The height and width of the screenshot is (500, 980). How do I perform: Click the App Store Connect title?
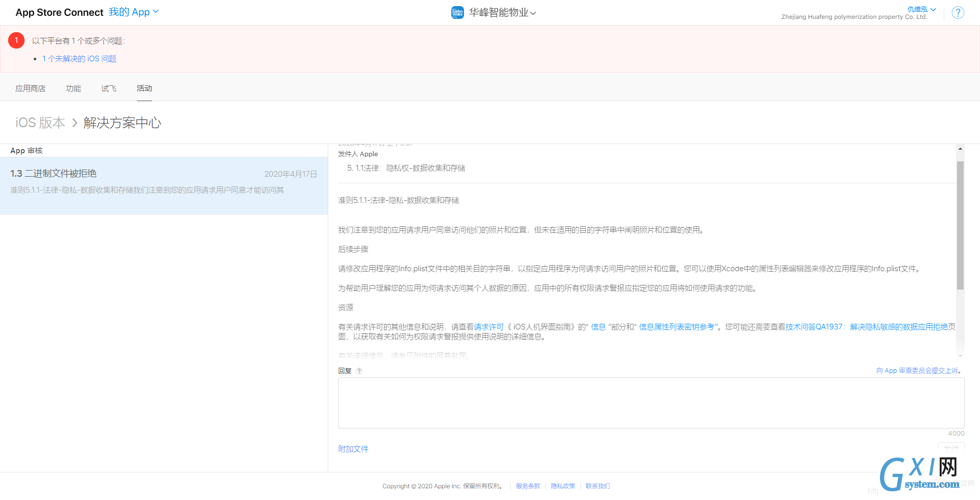(59, 12)
